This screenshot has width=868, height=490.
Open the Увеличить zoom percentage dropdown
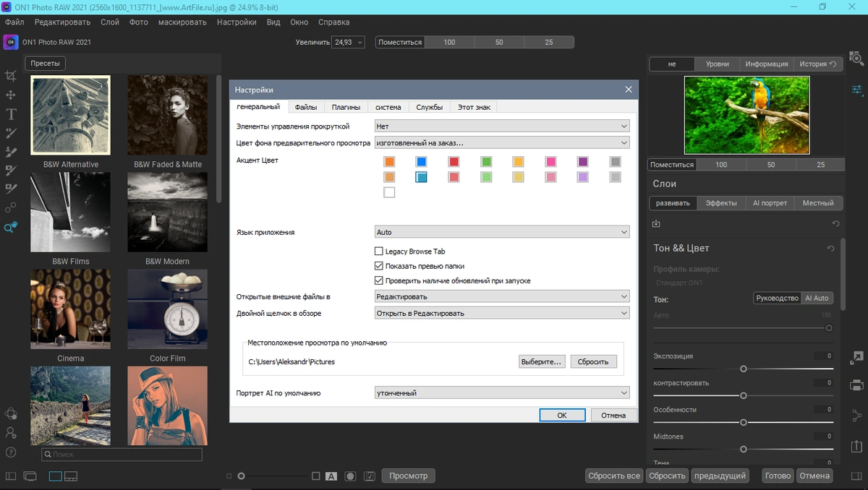coord(348,43)
